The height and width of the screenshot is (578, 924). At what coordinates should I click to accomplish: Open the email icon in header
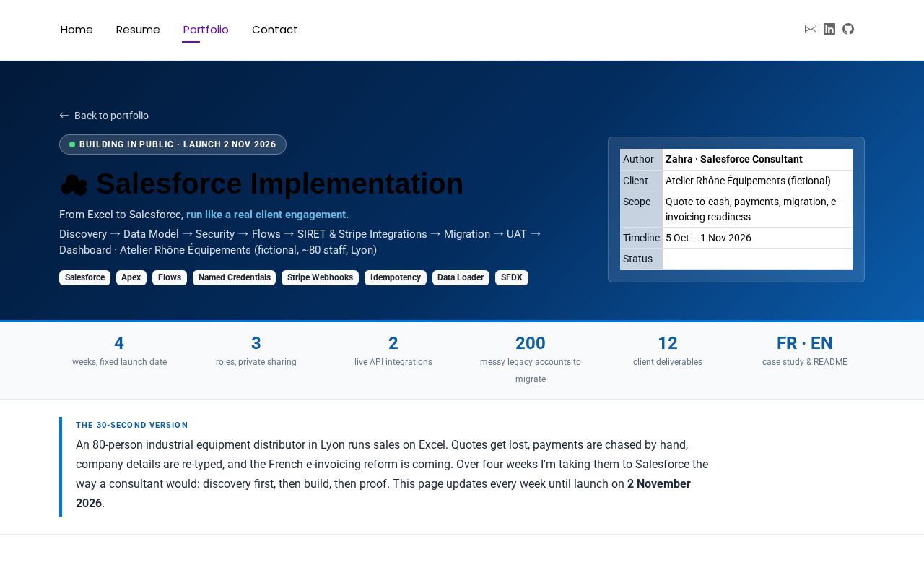click(811, 29)
